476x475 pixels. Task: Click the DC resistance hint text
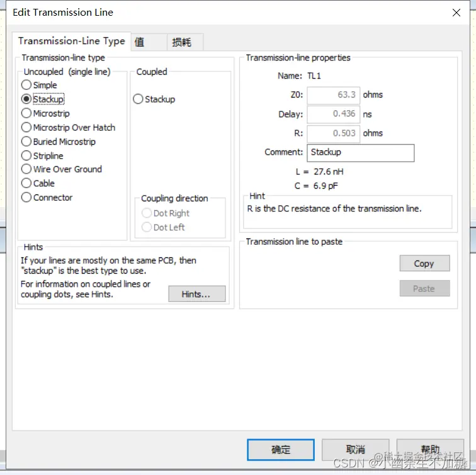(334, 209)
